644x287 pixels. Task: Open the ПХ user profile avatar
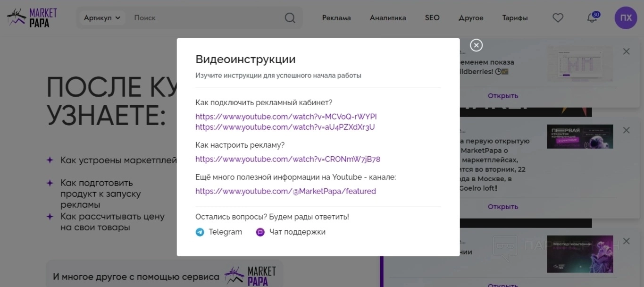click(x=626, y=18)
